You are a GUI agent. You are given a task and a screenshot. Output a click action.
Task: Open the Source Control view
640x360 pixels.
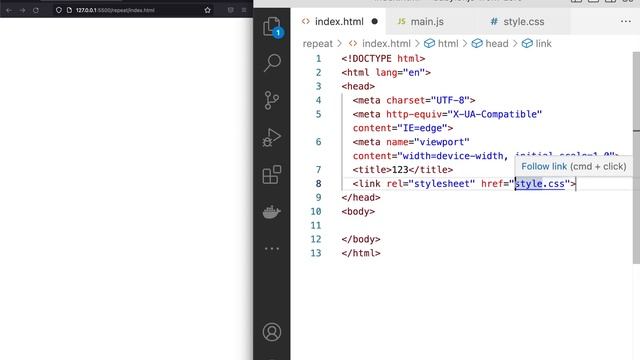tap(272, 100)
